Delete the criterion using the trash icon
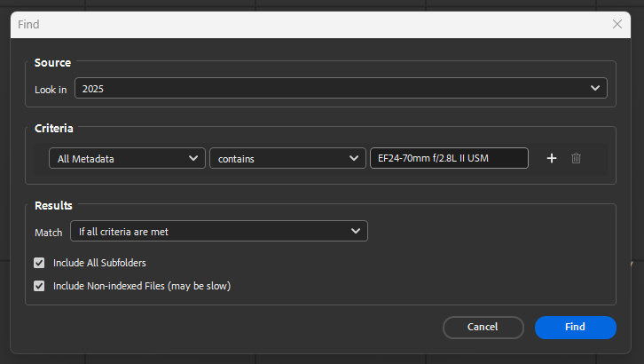 [x=576, y=158]
